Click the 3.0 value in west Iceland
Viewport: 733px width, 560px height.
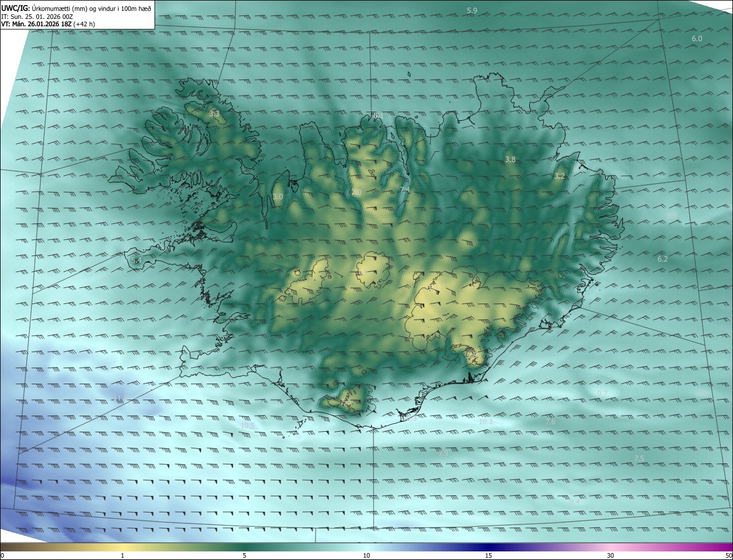point(278,197)
